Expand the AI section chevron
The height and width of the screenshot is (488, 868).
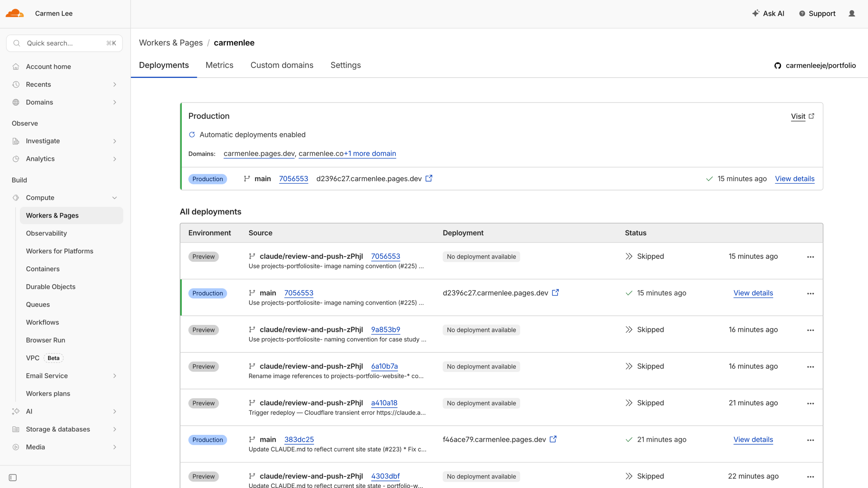coord(115,411)
